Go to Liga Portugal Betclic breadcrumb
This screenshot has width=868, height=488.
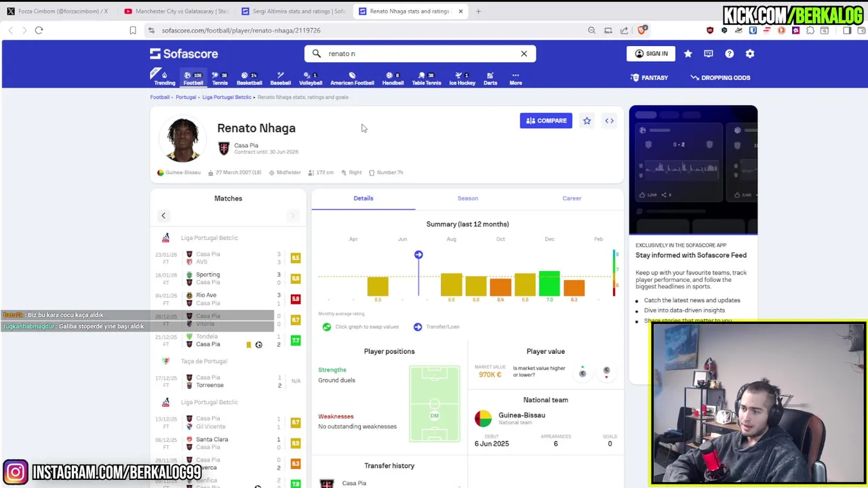point(226,97)
